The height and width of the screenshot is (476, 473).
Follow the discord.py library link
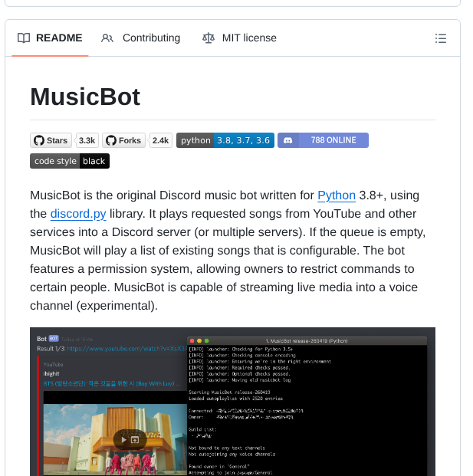click(x=78, y=214)
